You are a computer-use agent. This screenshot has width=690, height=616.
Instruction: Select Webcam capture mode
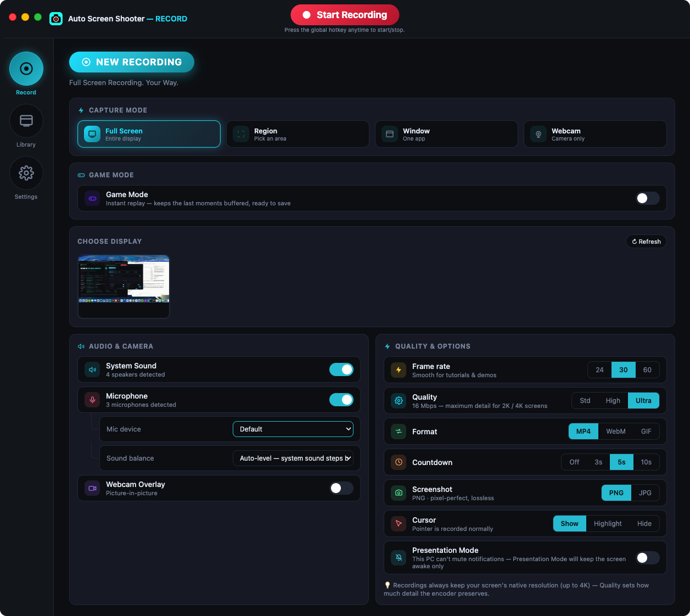click(x=595, y=134)
